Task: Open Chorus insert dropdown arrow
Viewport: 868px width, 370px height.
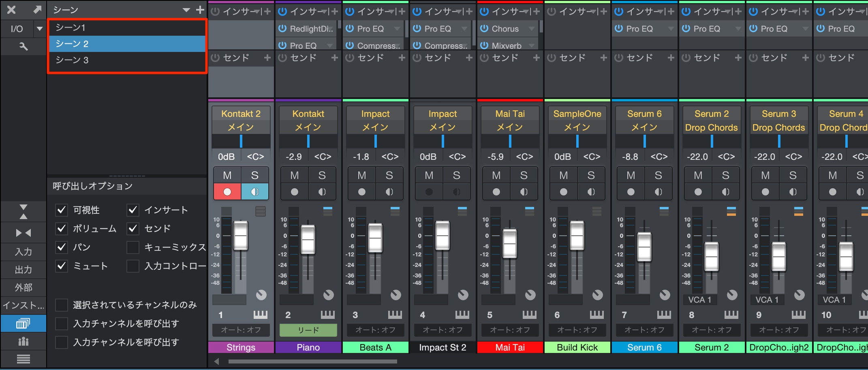Action: point(531,29)
